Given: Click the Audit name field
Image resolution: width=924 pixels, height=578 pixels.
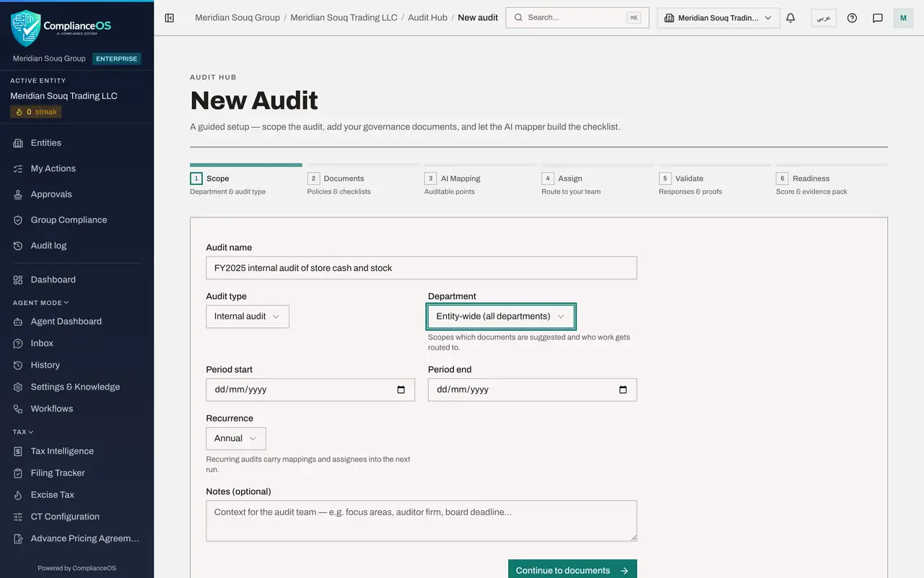Looking at the screenshot, I should point(422,268).
